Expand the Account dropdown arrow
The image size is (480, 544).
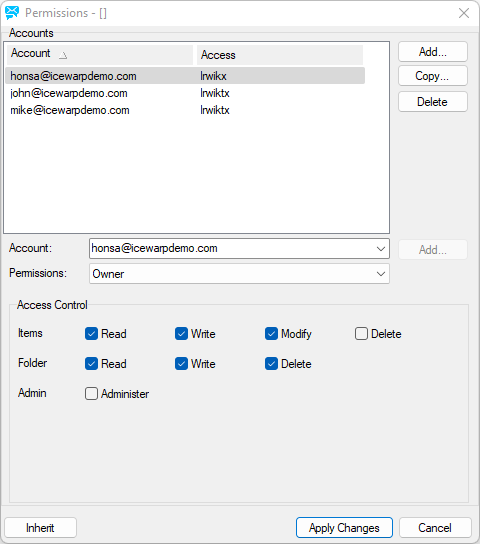coord(380,249)
